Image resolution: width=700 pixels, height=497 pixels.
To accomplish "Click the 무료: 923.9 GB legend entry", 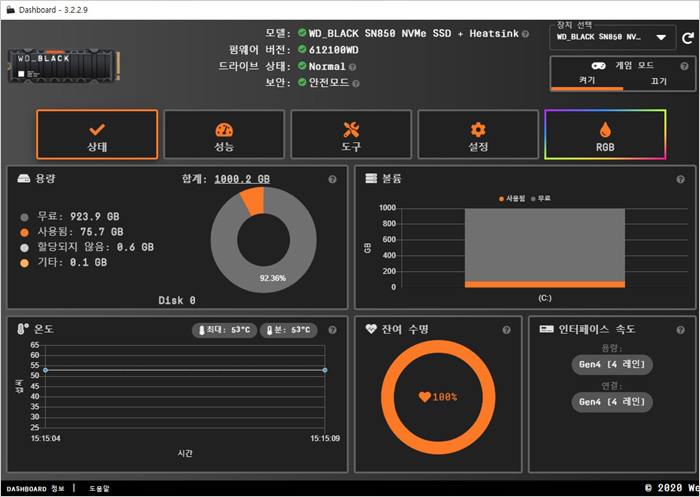I will click(70, 217).
